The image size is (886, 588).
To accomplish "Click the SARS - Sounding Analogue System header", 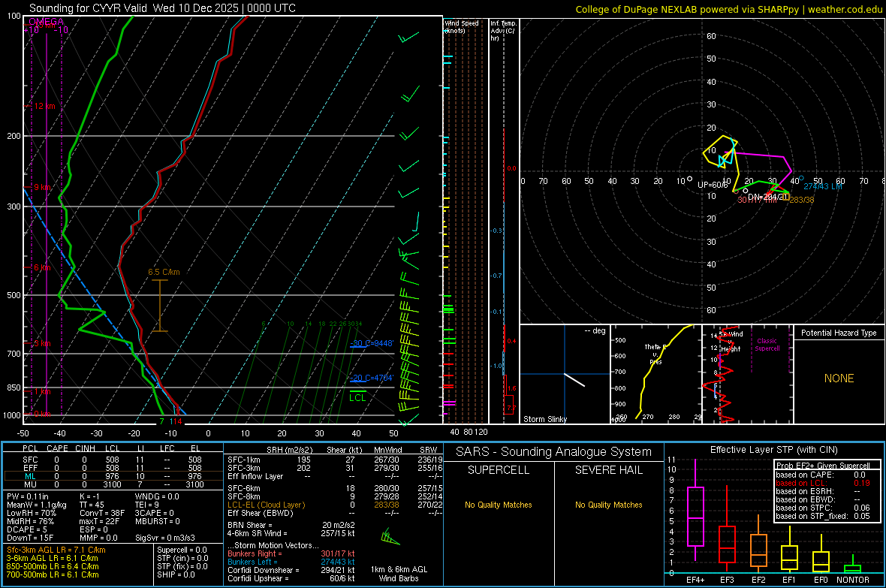I will pyautogui.click(x=554, y=452).
